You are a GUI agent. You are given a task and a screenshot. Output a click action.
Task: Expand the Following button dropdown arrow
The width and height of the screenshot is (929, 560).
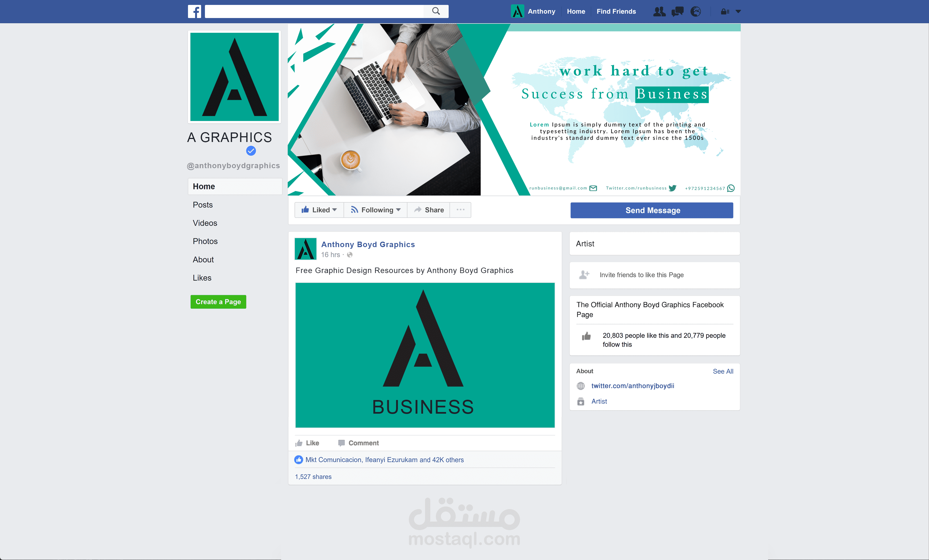399,210
